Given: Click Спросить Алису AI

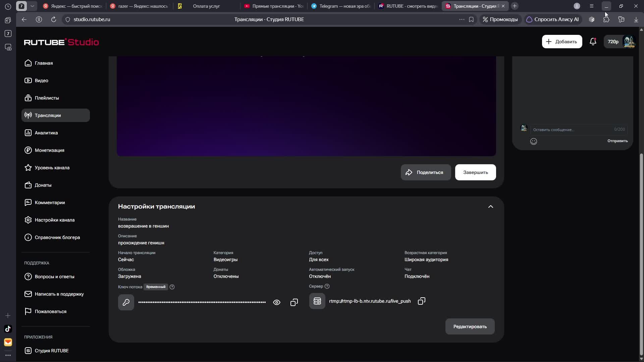Looking at the screenshot, I should [553, 19].
